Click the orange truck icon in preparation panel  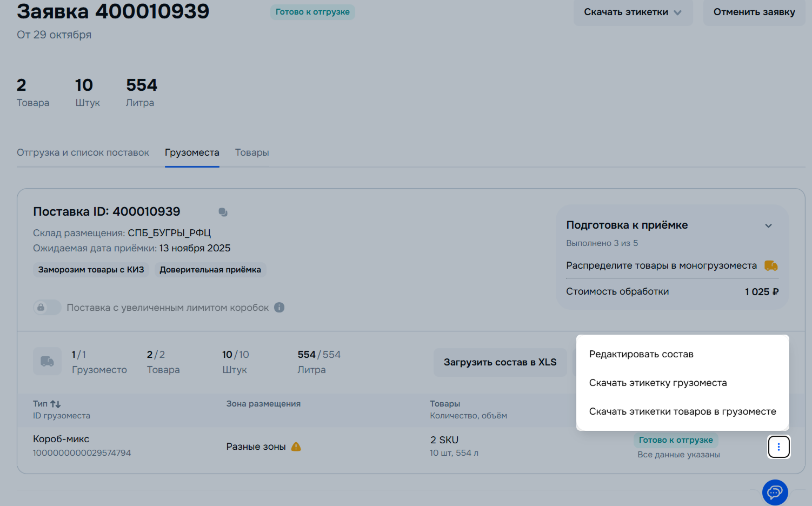pyautogui.click(x=770, y=265)
